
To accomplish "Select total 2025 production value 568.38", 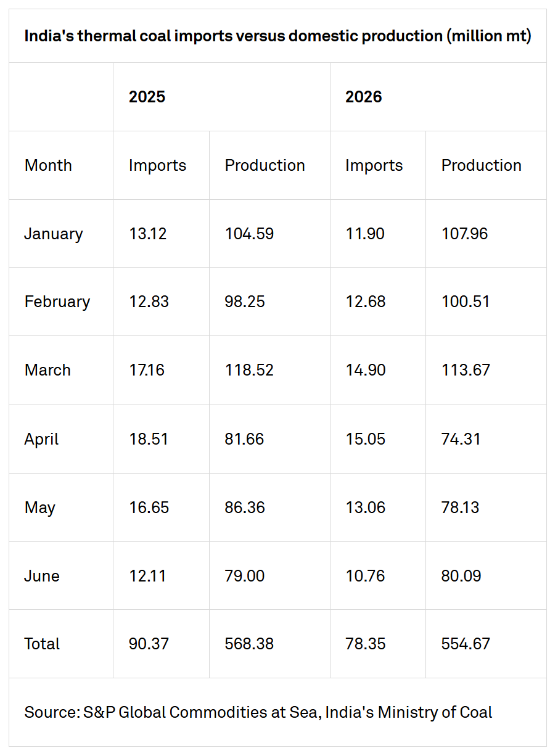I will tap(249, 644).
